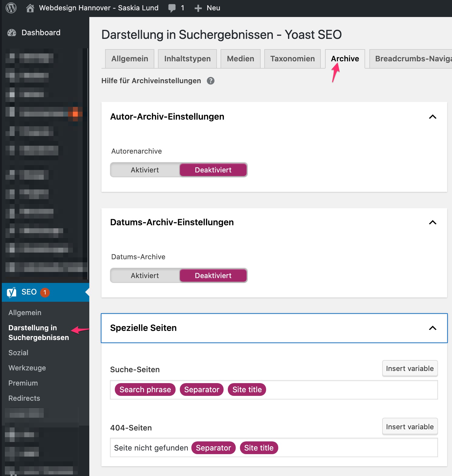Select Site title tag in Suche-Seiten field
This screenshot has width=452, height=476.
tap(247, 390)
